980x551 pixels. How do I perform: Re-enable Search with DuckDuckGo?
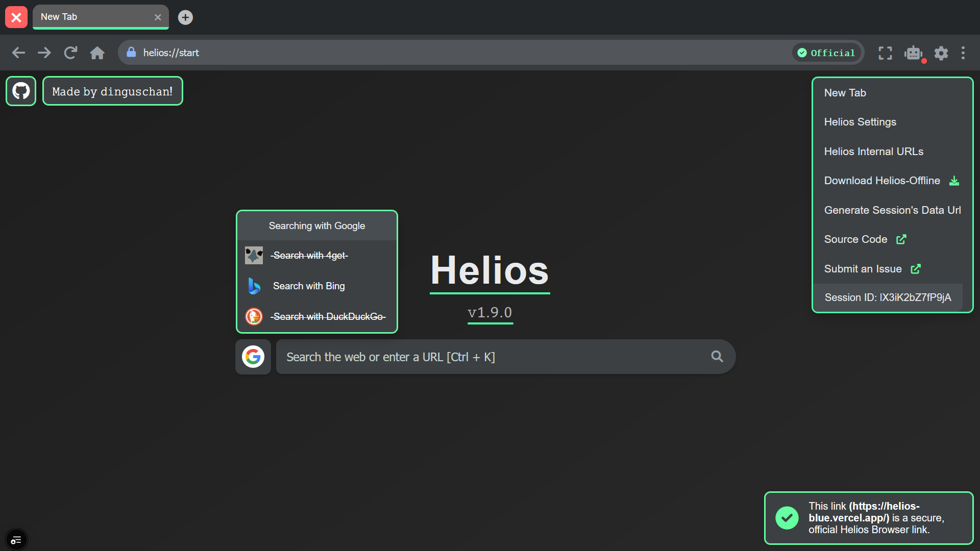point(328,316)
